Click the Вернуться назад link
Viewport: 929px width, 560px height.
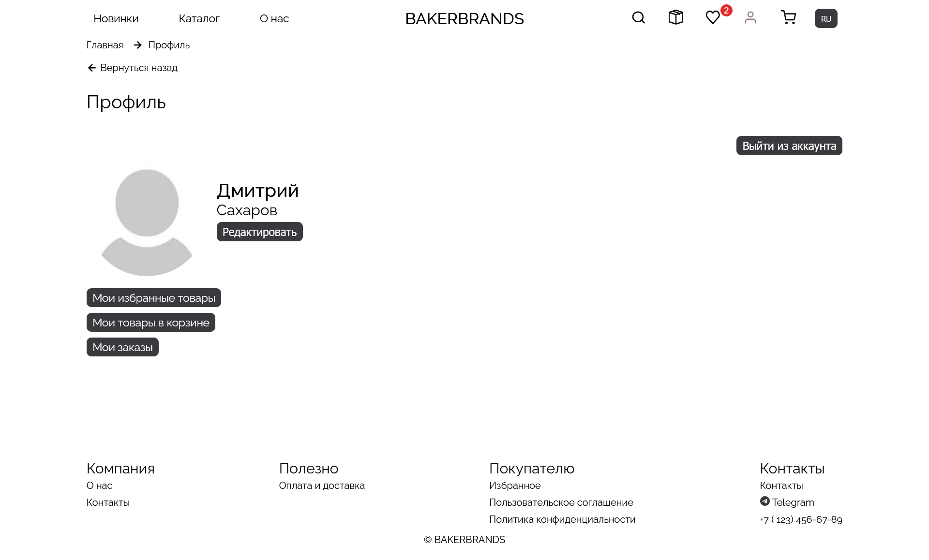139,68
